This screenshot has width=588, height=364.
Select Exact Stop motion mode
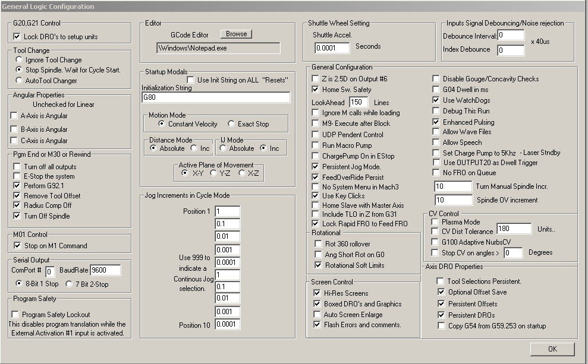(x=231, y=124)
